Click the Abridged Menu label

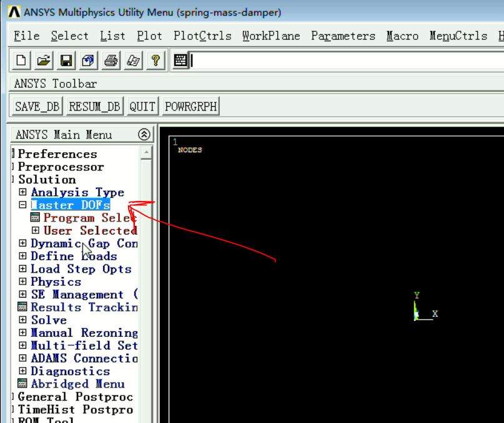[x=78, y=384]
